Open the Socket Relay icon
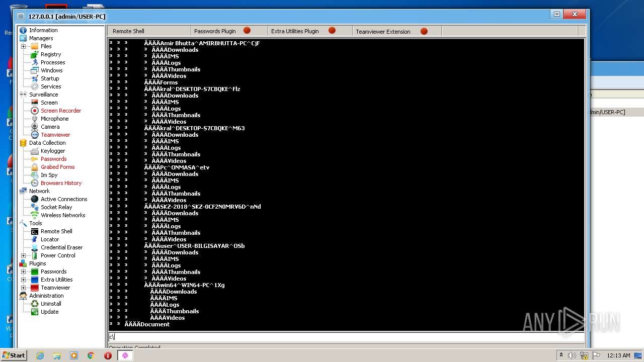Viewport: 644px width, 362px height. (35, 207)
